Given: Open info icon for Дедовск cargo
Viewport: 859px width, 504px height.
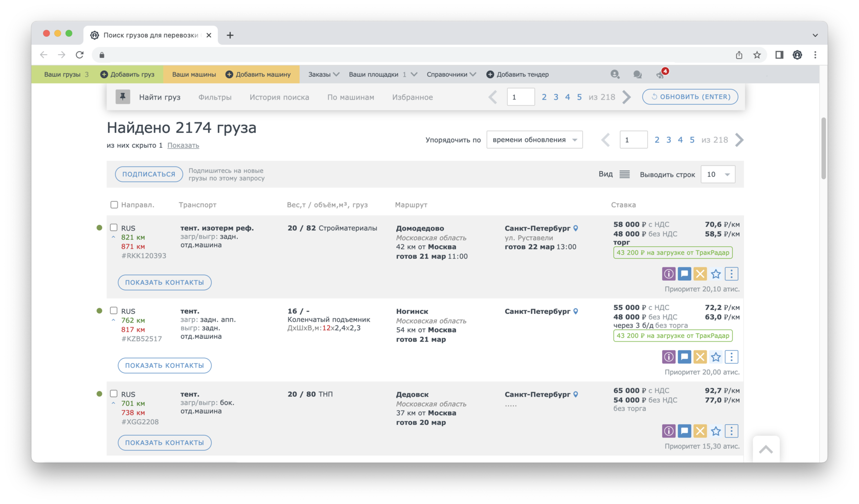Looking at the screenshot, I should pyautogui.click(x=668, y=431).
